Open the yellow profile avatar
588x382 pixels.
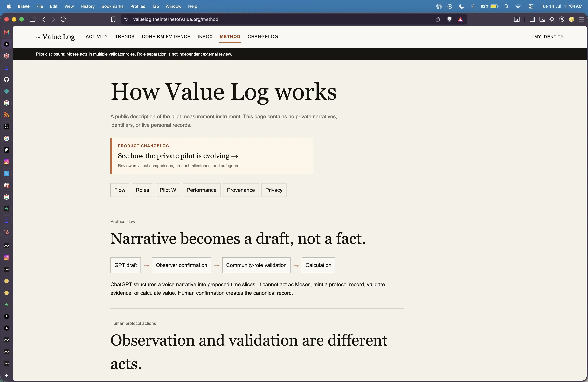pyautogui.click(x=572, y=19)
